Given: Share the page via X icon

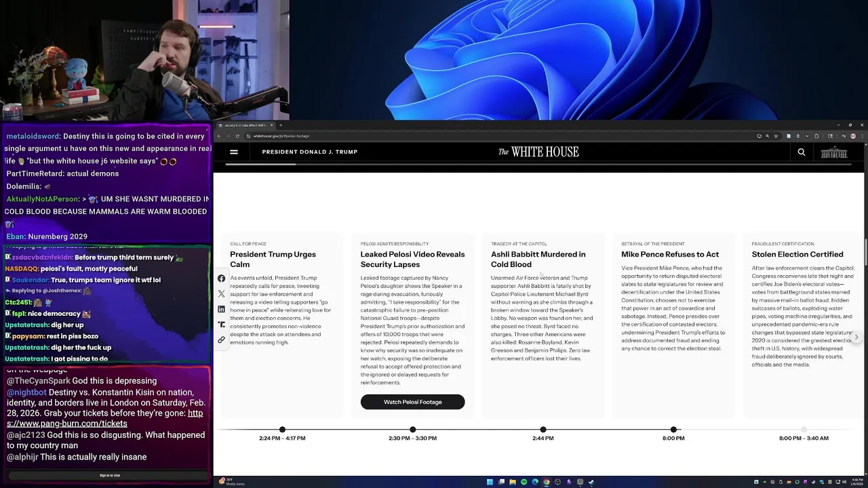Looking at the screenshot, I should (x=221, y=293).
